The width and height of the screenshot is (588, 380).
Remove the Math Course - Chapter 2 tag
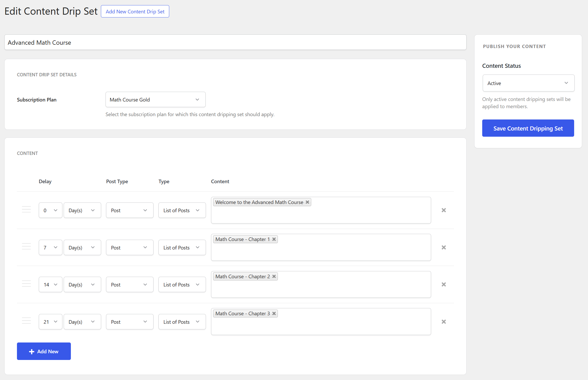point(274,276)
